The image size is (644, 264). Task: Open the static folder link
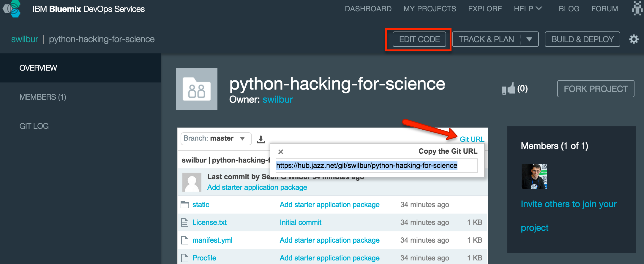[x=201, y=205]
